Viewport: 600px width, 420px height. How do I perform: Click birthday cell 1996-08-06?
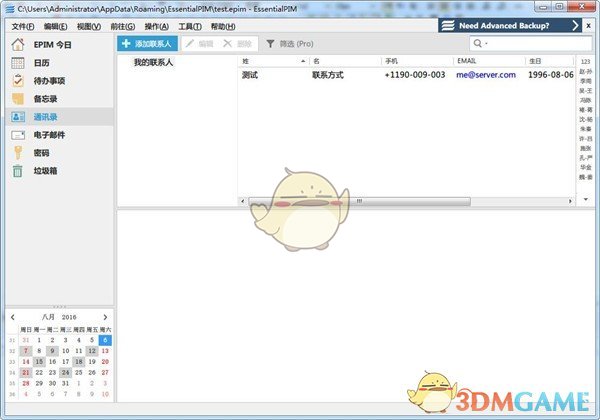[x=551, y=75]
